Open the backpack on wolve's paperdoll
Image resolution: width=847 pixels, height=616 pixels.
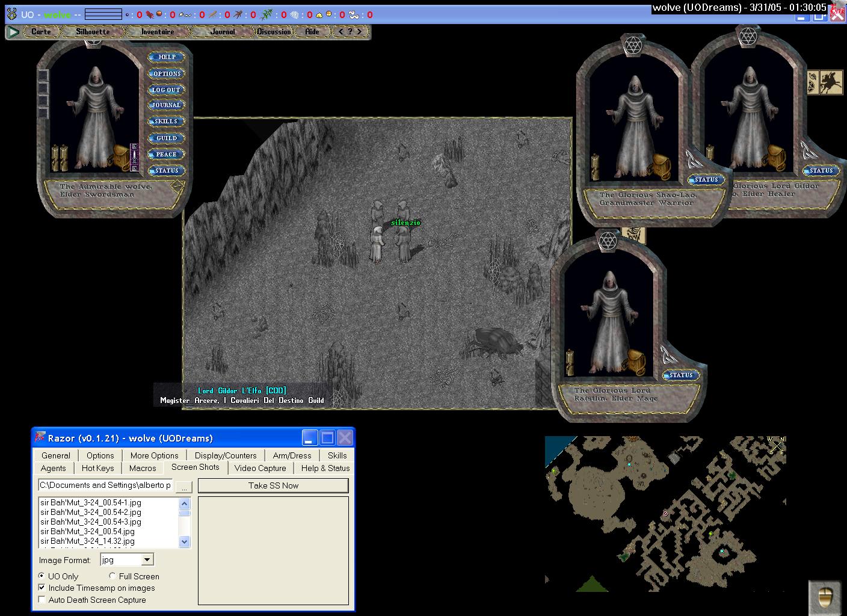pos(121,158)
